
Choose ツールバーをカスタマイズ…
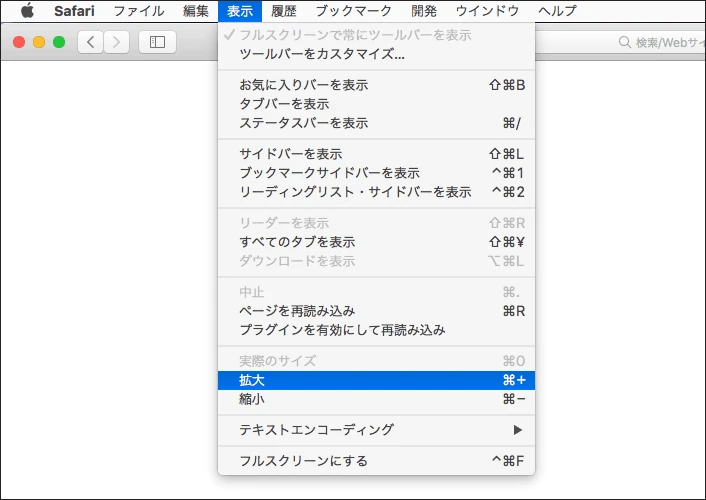tap(376, 54)
